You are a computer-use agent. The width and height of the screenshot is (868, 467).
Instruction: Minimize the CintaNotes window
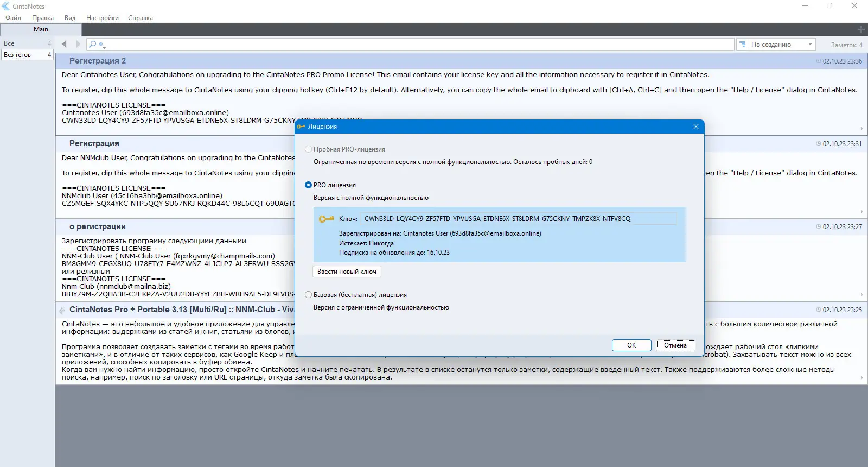pyautogui.click(x=805, y=6)
